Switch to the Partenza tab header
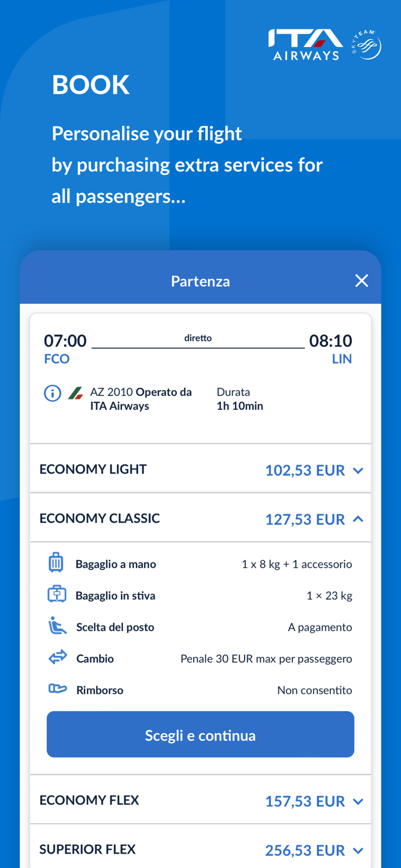 200,281
